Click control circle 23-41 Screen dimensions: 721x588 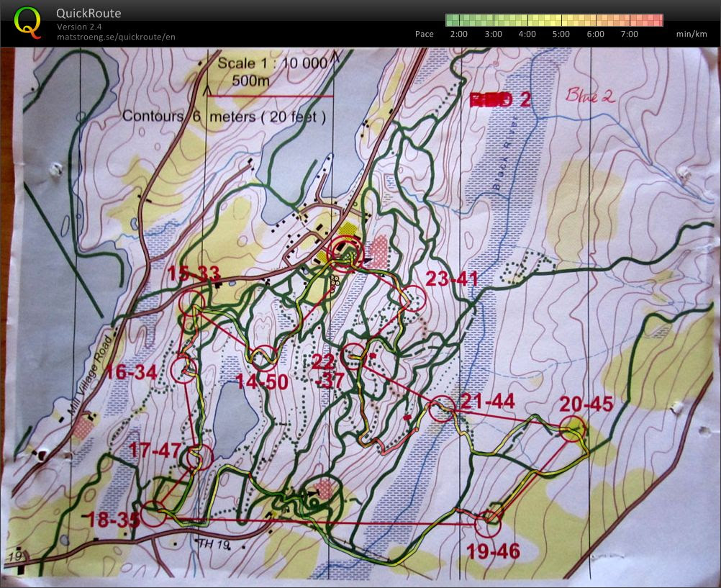coord(413,299)
